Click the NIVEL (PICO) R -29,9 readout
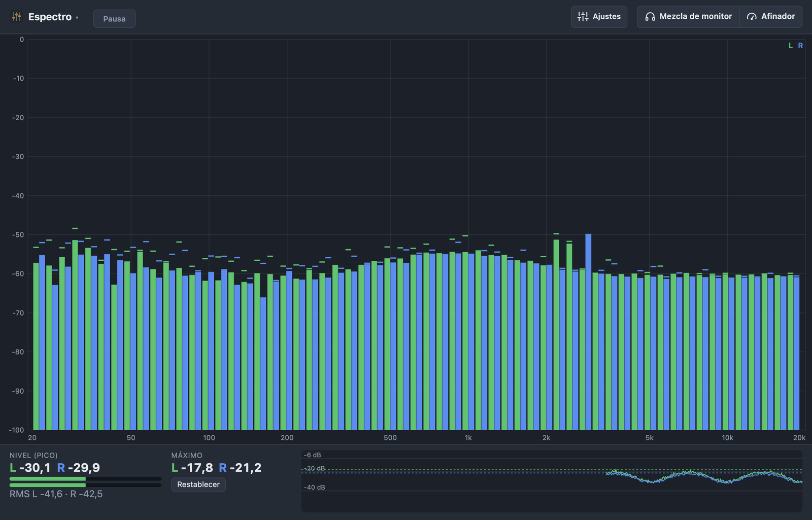The height and width of the screenshot is (520, 812). point(78,468)
